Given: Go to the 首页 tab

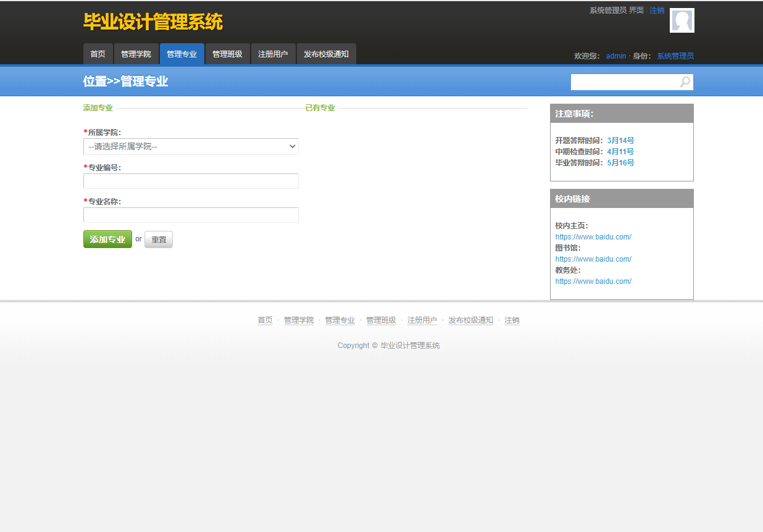Looking at the screenshot, I should (x=98, y=54).
